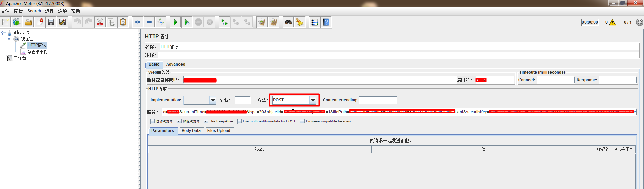Enable Use multipart/form-data for POST

point(240,121)
